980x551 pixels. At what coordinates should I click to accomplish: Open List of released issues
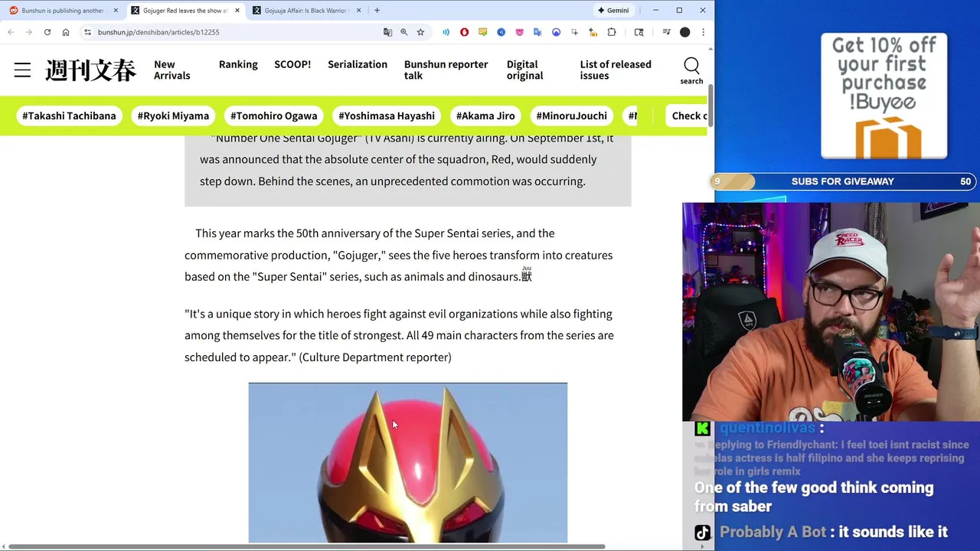coord(616,70)
